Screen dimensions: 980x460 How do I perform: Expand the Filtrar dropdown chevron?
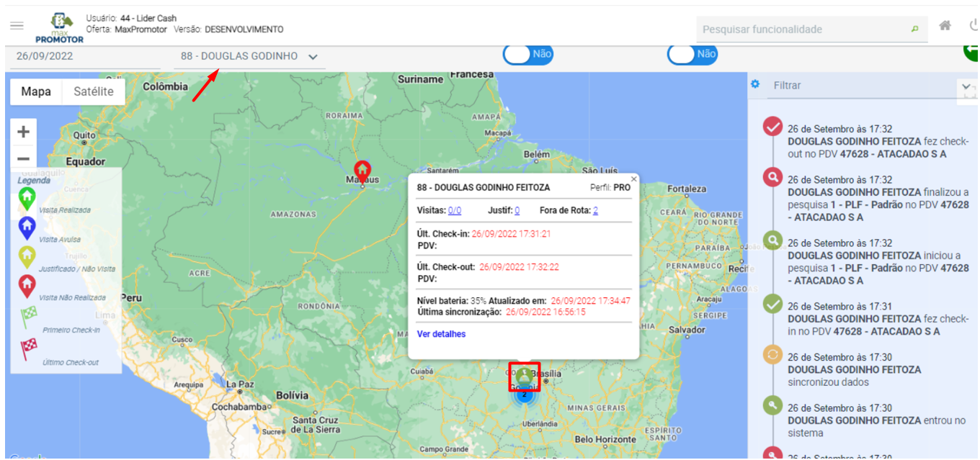966,86
